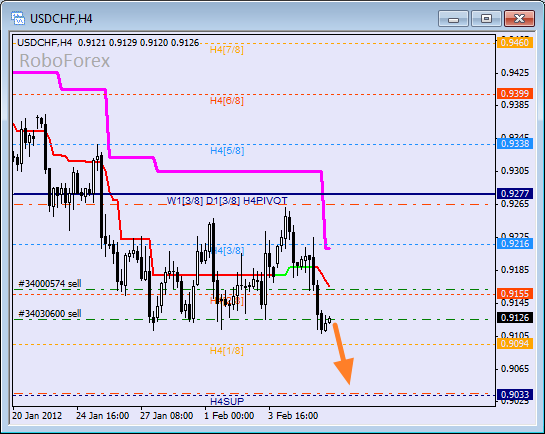Click the current price 0.9126 tag
Viewport: 545px width, 434px height.
515,318
